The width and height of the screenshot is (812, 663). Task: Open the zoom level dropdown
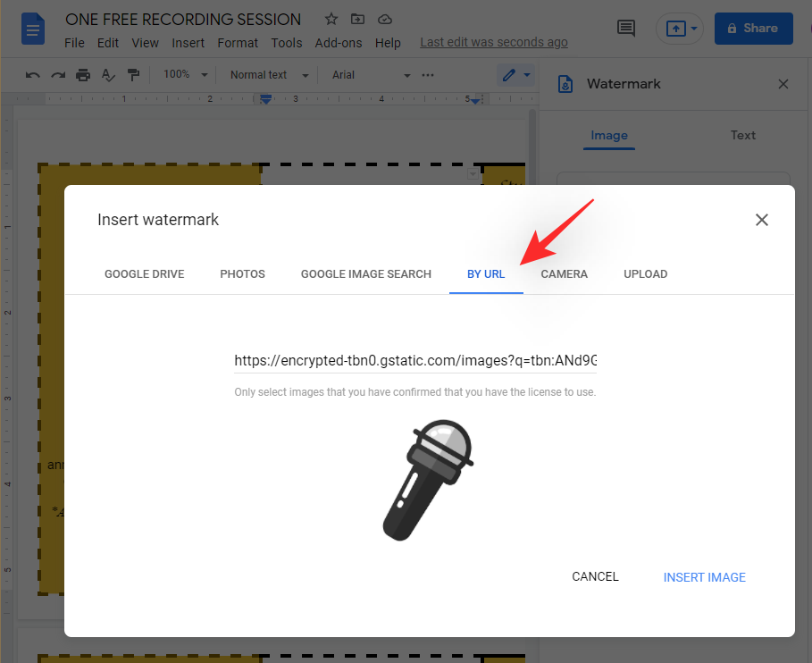186,75
